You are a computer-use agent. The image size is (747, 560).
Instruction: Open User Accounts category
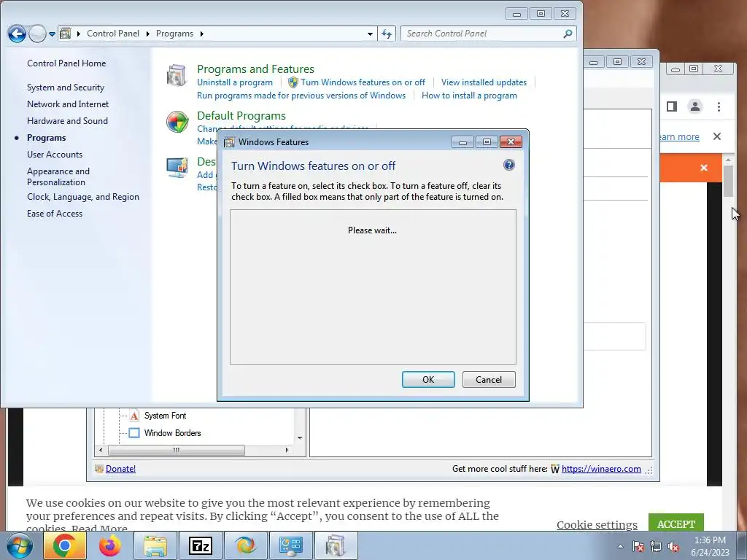[x=54, y=155]
